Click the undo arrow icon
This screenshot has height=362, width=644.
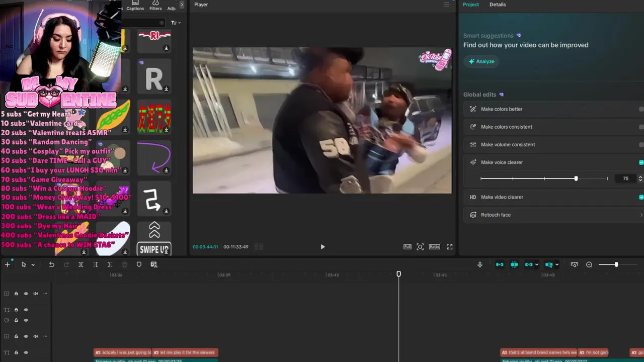point(51,264)
